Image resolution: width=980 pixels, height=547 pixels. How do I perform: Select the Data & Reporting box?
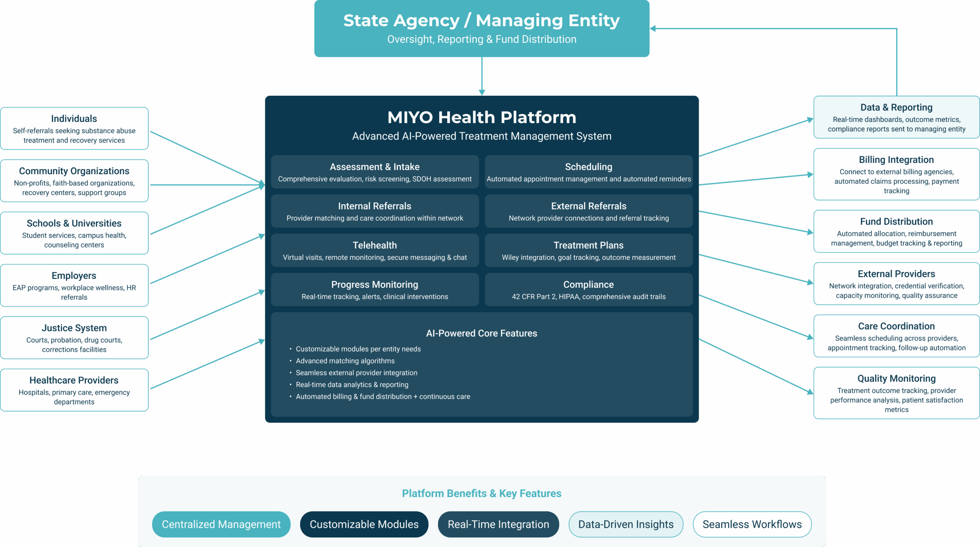[896, 117]
